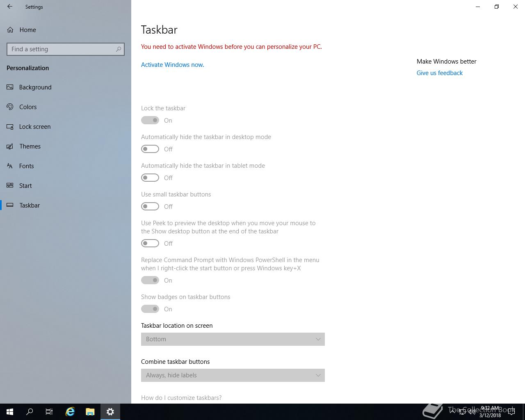Viewport: 525px width, 420px height.
Task: Open Task View on the taskbar
Action: [x=49, y=412]
